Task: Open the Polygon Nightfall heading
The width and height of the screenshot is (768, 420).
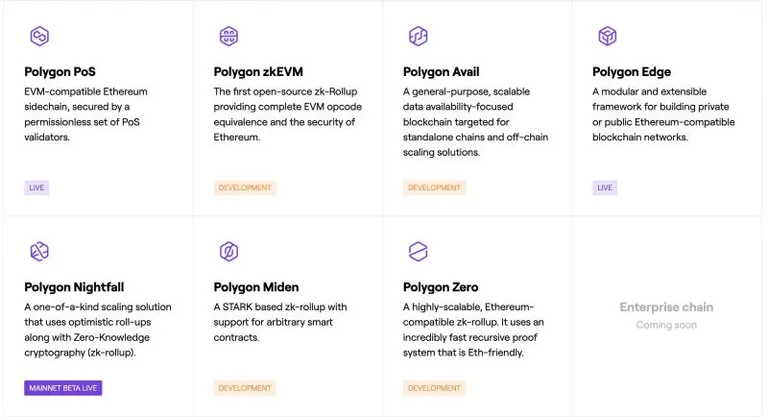Action: click(x=74, y=287)
